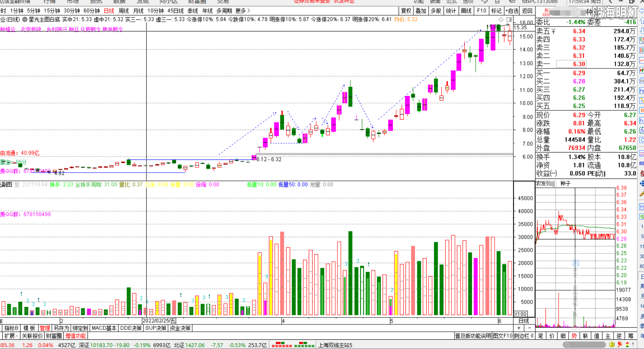
Task: Click the plus zoom-in button below chart
Action: (x=519, y=328)
